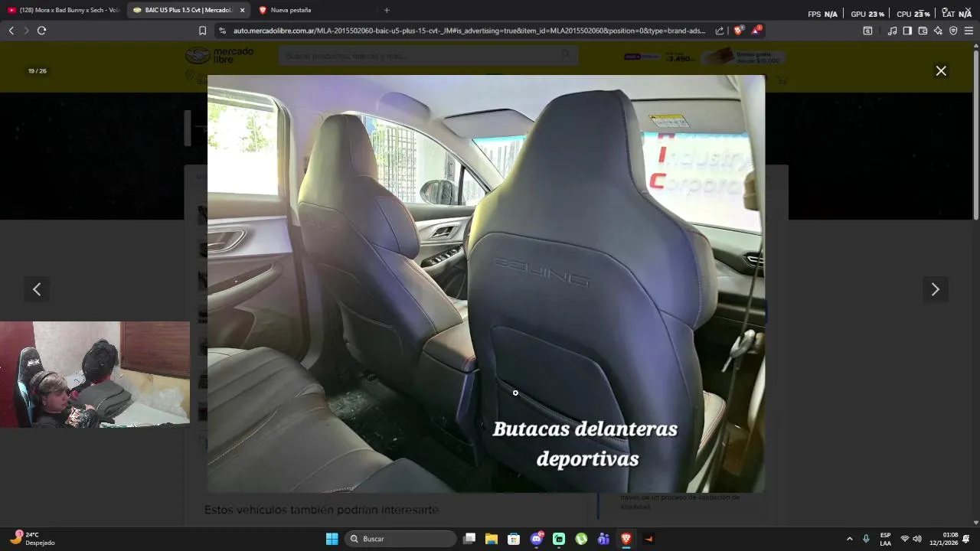The width and height of the screenshot is (980, 551).
Task: Open Leo AI sparkle icon
Action: pos(938,31)
